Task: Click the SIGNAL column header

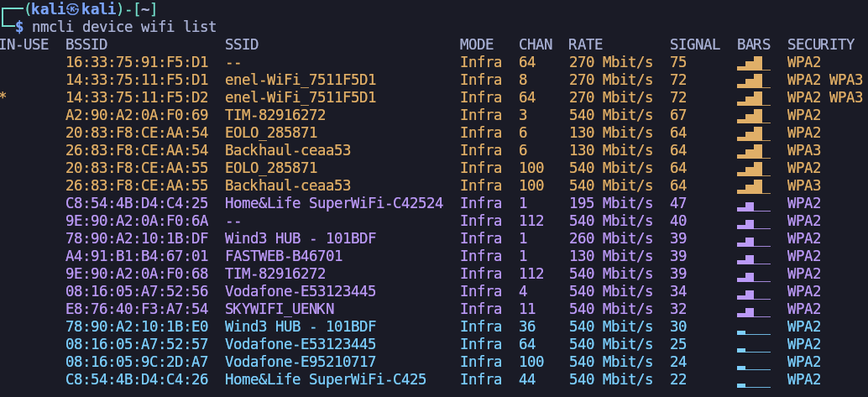Action: (x=694, y=44)
